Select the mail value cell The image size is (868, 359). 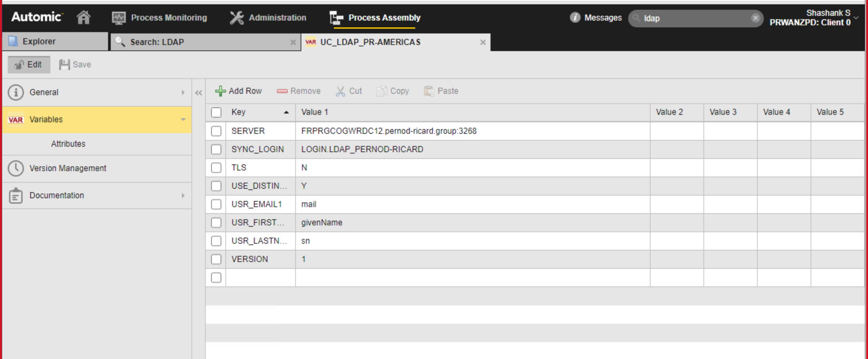click(472, 204)
